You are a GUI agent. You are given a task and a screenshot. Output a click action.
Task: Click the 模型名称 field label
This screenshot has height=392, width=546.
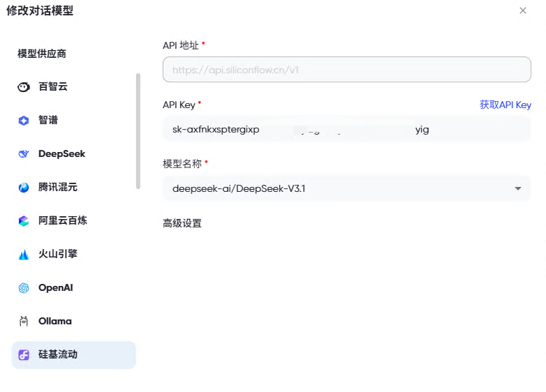coord(182,163)
